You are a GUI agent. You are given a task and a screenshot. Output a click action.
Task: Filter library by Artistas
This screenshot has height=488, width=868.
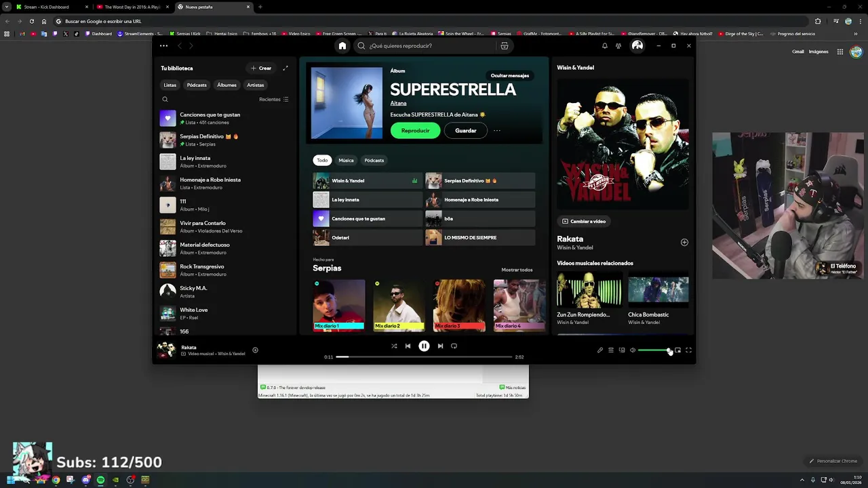tap(256, 85)
